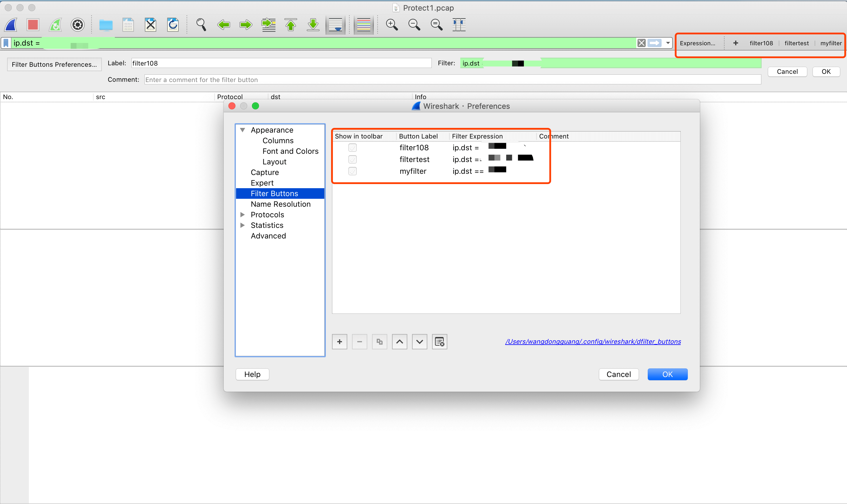Image resolution: width=847 pixels, height=504 pixels.
Task: Add a filter row with plus in Preferences
Action: (340, 342)
